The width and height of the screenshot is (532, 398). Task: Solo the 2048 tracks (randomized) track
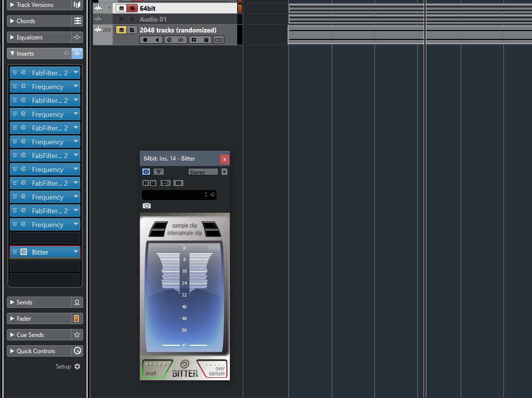pyautogui.click(x=132, y=30)
